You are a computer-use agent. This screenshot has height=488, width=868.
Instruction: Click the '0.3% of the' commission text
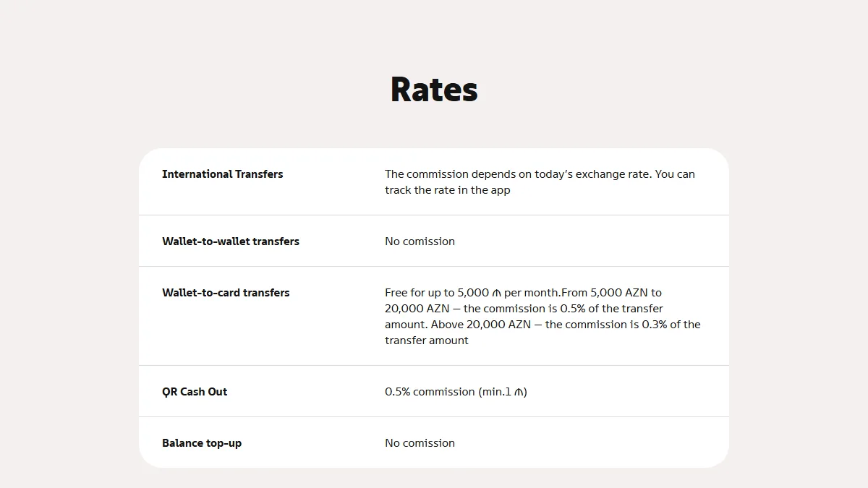671,325
